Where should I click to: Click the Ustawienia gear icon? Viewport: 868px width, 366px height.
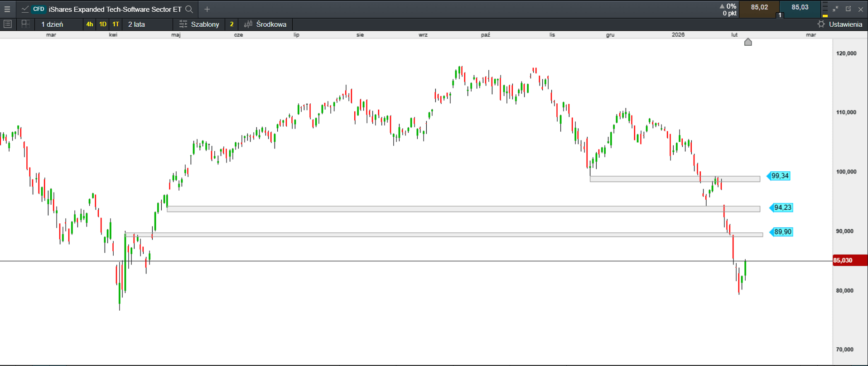821,24
